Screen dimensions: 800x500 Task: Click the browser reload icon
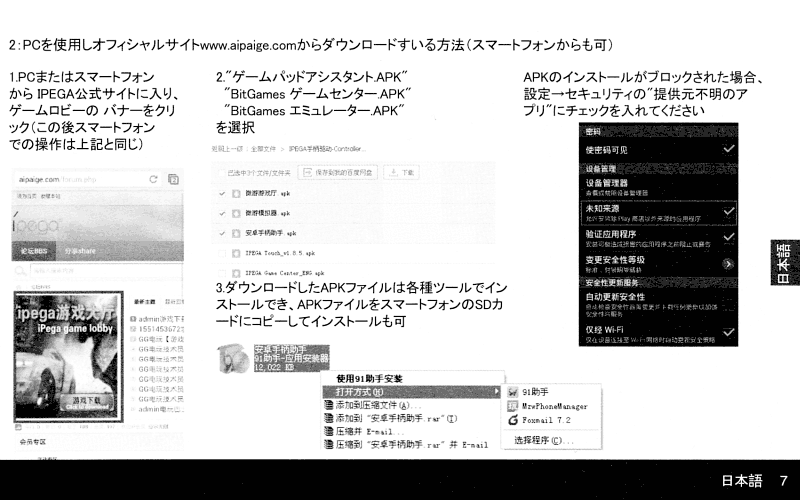(x=153, y=179)
